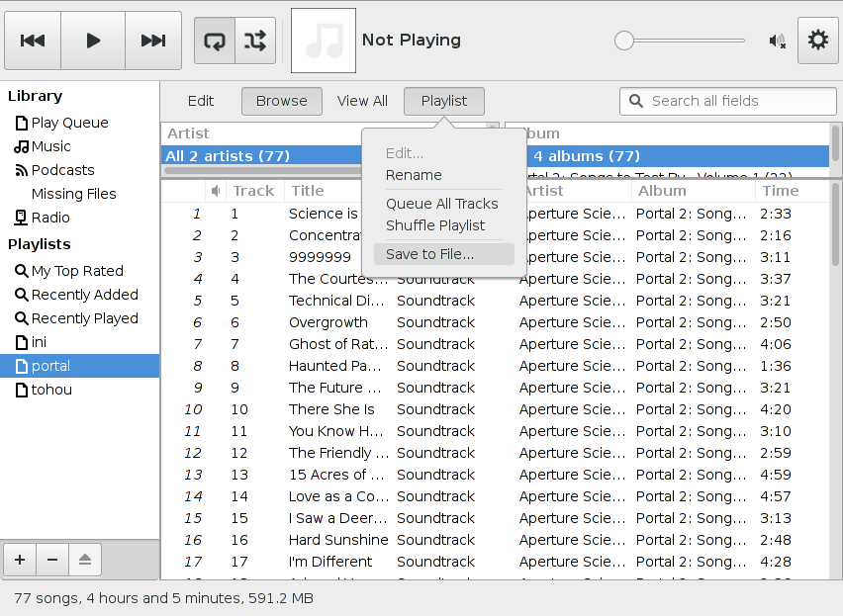Click the artist browser horizontal scrollbar

263,171
